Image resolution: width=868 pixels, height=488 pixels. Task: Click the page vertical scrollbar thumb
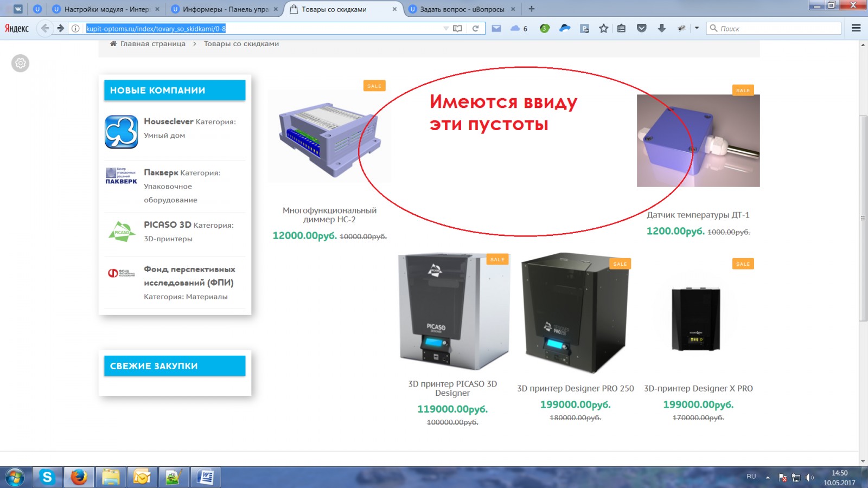tap(863, 218)
